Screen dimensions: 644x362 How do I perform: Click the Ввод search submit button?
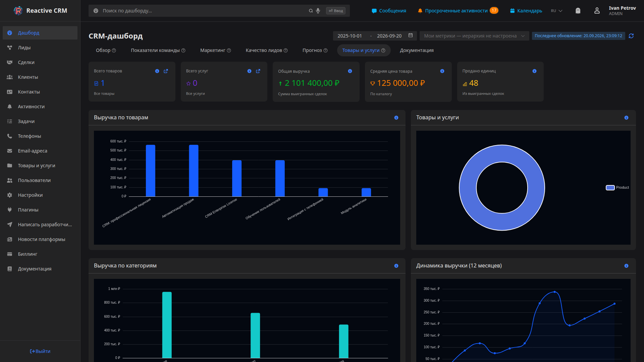[x=335, y=11]
